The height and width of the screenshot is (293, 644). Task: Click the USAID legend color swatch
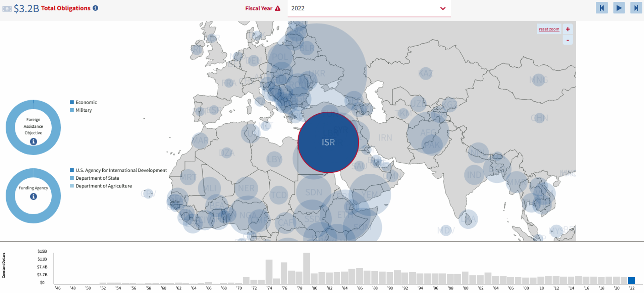point(72,170)
